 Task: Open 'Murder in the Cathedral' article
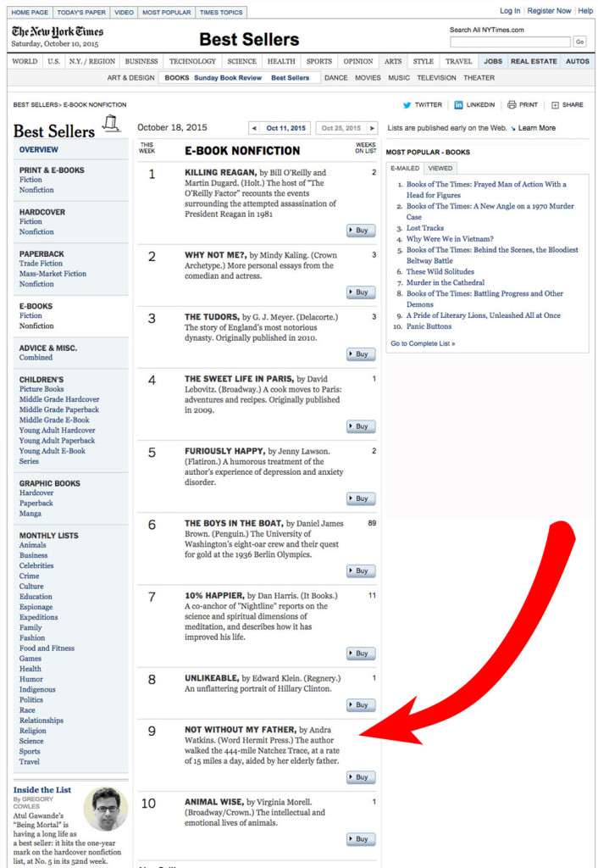pos(446,283)
